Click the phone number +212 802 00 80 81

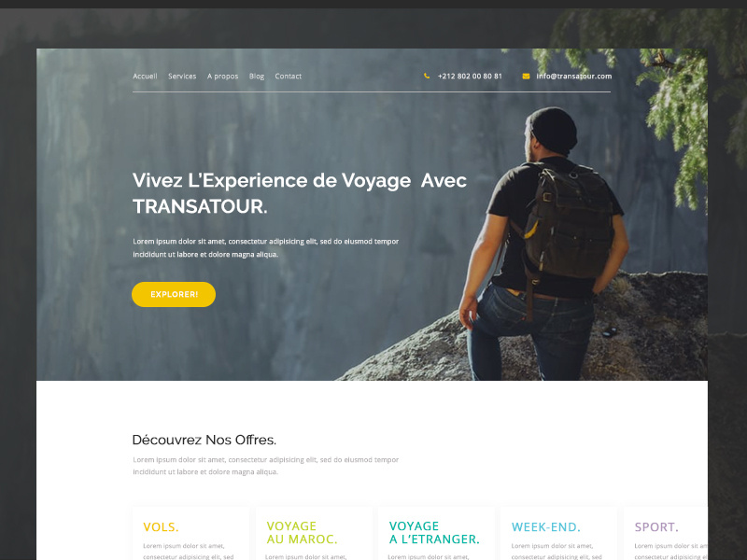[x=470, y=77]
